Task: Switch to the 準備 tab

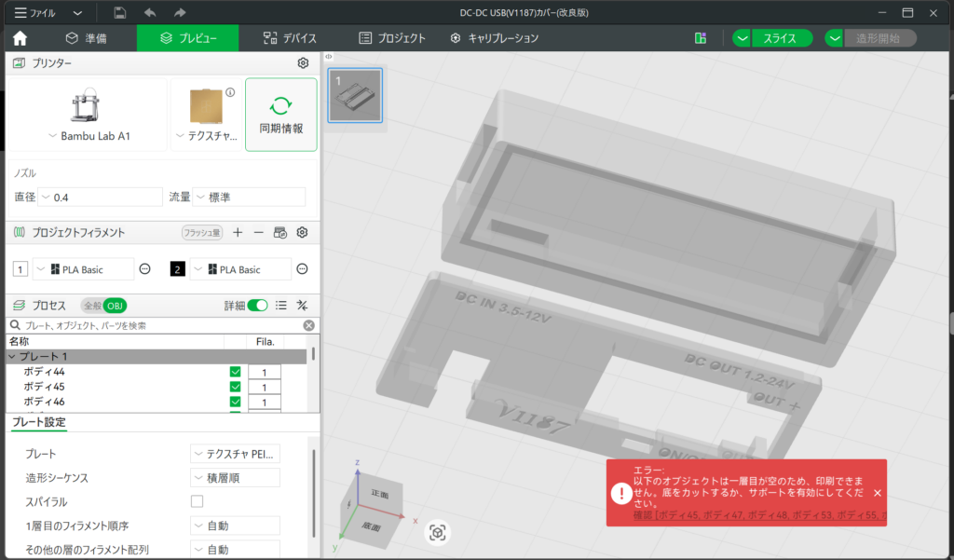Action: (x=86, y=38)
